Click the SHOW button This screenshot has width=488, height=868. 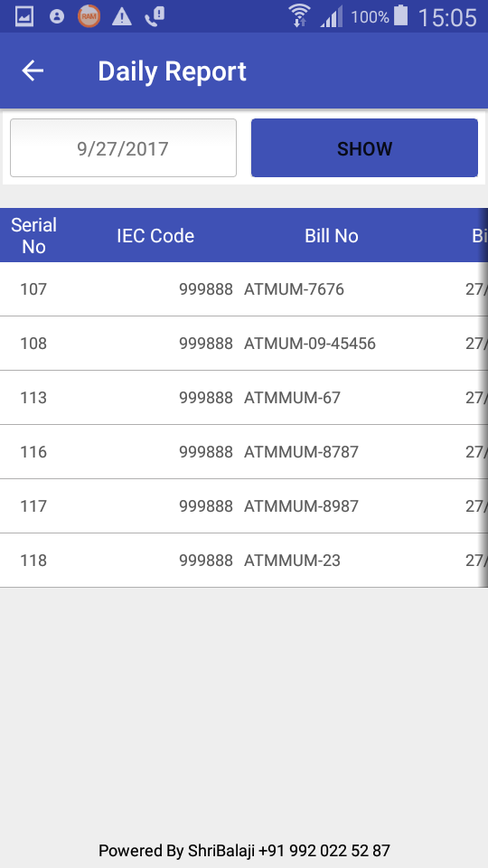[364, 147]
